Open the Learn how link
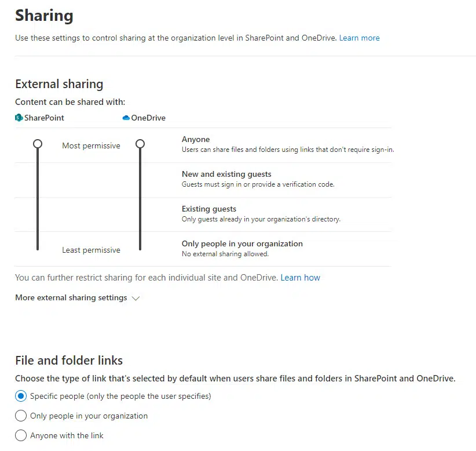476x451 pixels. point(300,278)
